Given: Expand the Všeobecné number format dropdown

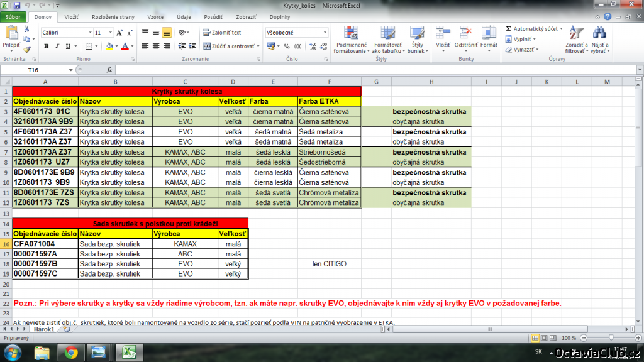Looking at the screenshot, I should 325,33.
